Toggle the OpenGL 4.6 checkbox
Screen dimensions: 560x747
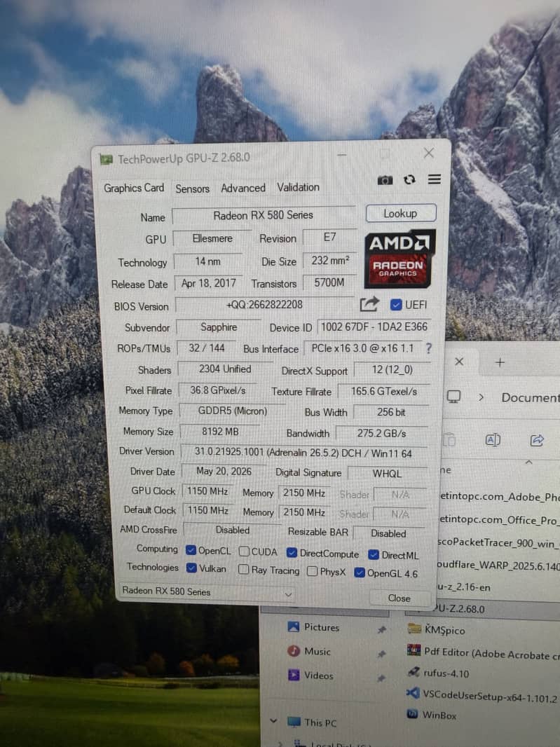(360, 573)
